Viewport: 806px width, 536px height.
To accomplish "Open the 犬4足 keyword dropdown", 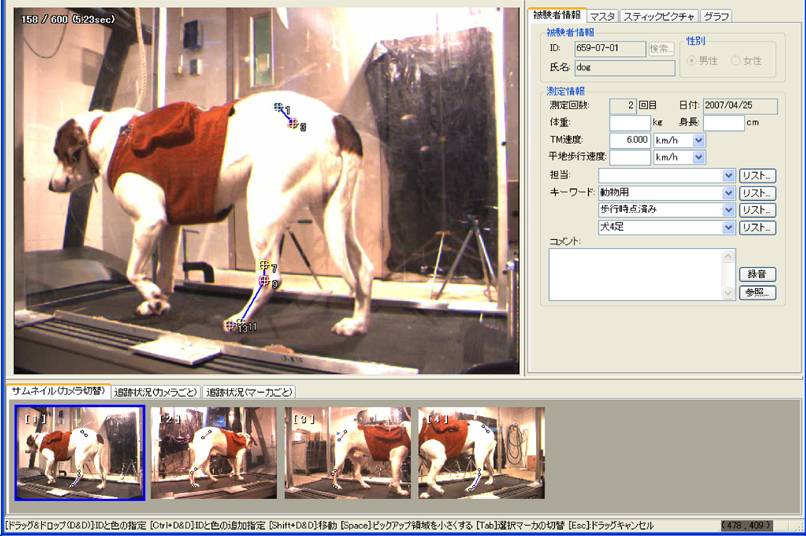I will 728,228.
